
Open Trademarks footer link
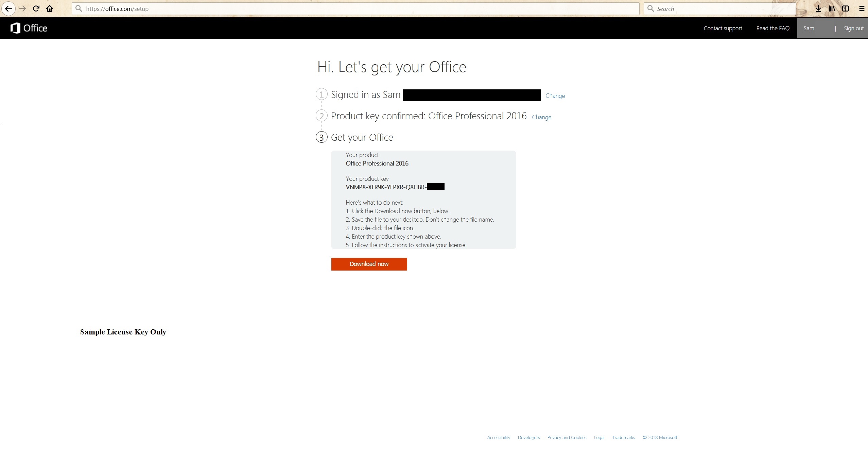click(x=623, y=437)
